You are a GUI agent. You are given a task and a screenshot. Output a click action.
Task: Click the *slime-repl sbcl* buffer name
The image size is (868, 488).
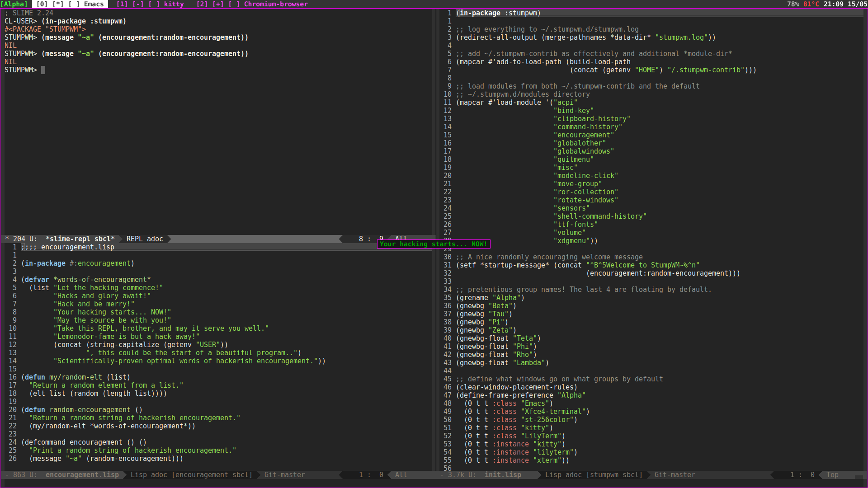[80, 239]
